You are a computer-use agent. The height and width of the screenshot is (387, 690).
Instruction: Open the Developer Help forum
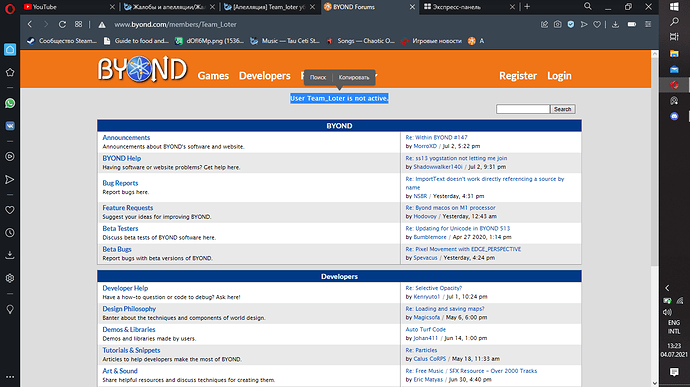(x=125, y=288)
